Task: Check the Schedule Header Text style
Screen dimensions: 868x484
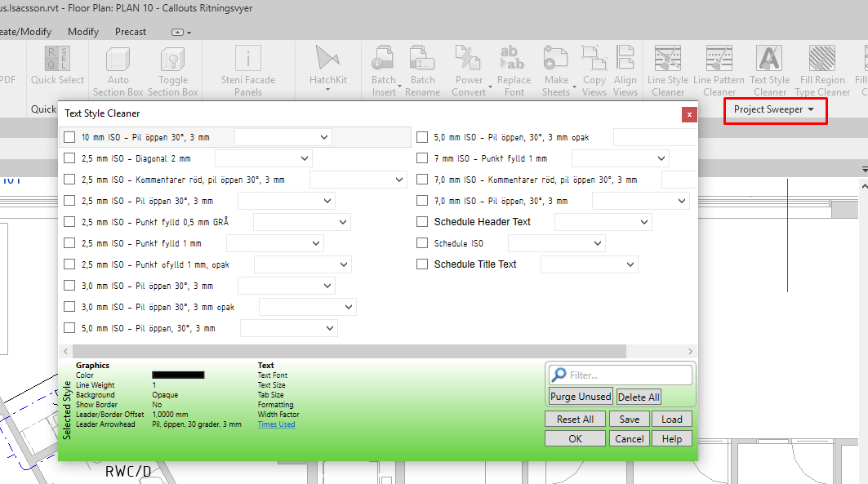Action: [421, 221]
